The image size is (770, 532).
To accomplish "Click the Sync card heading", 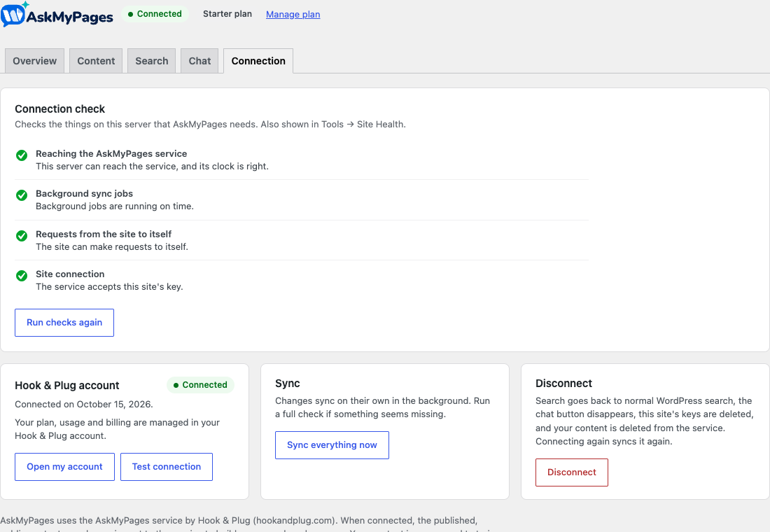I will pyautogui.click(x=287, y=384).
